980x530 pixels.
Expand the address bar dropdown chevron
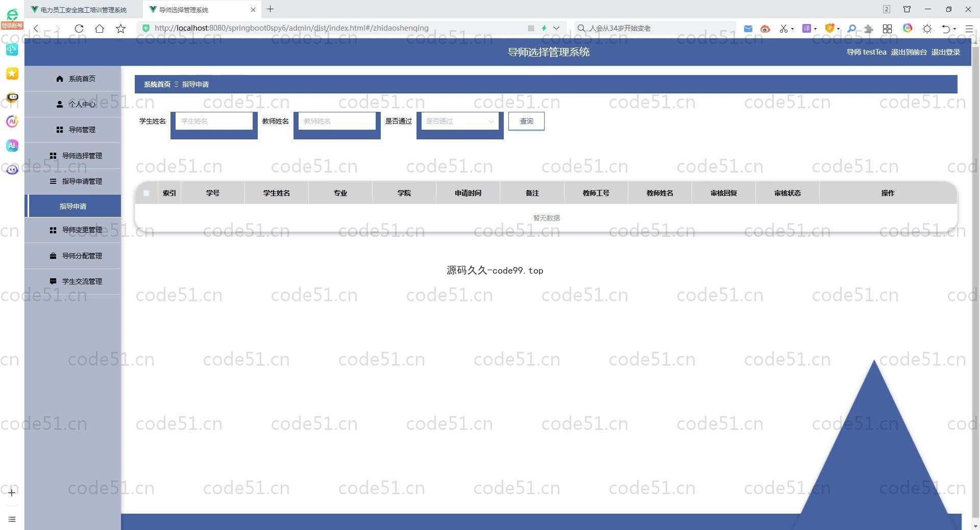[556, 28]
